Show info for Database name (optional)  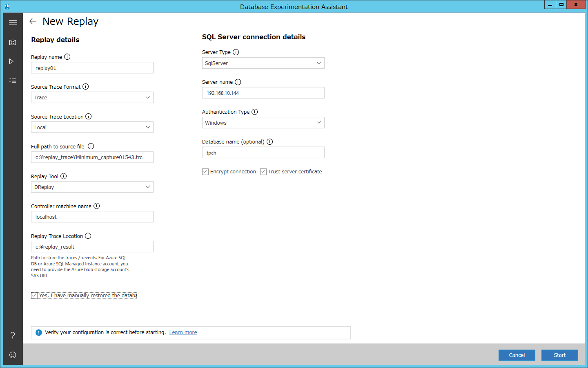pyautogui.click(x=270, y=141)
